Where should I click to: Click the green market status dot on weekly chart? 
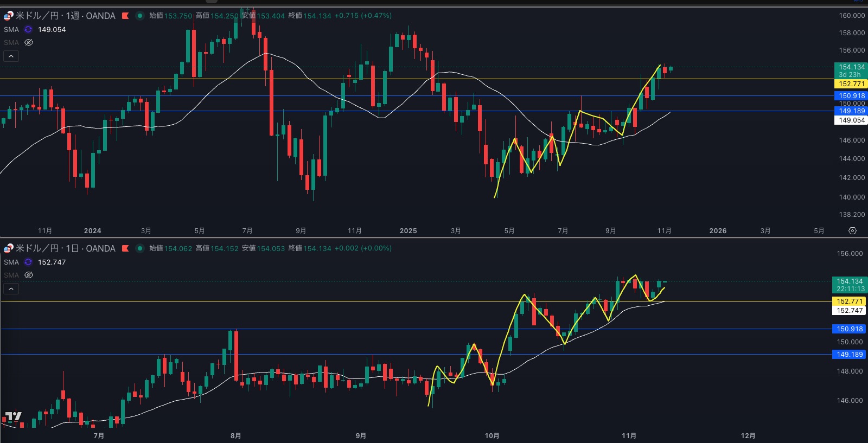click(140, 16)
